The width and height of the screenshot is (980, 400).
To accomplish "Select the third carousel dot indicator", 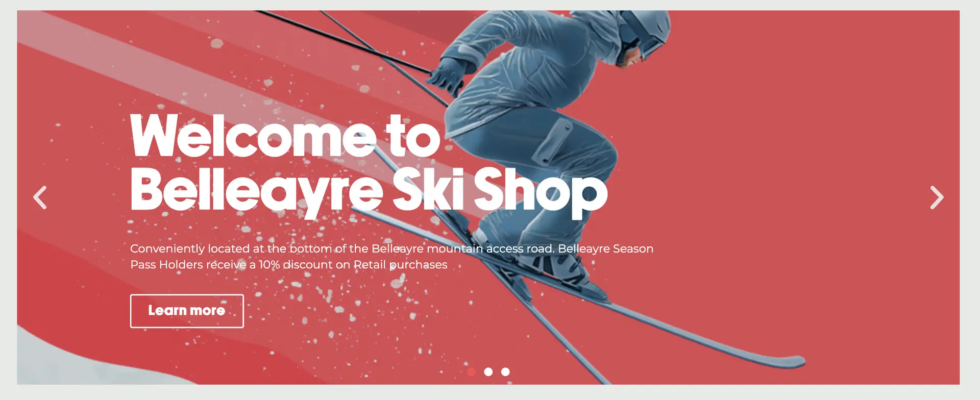I will point(505,372).
